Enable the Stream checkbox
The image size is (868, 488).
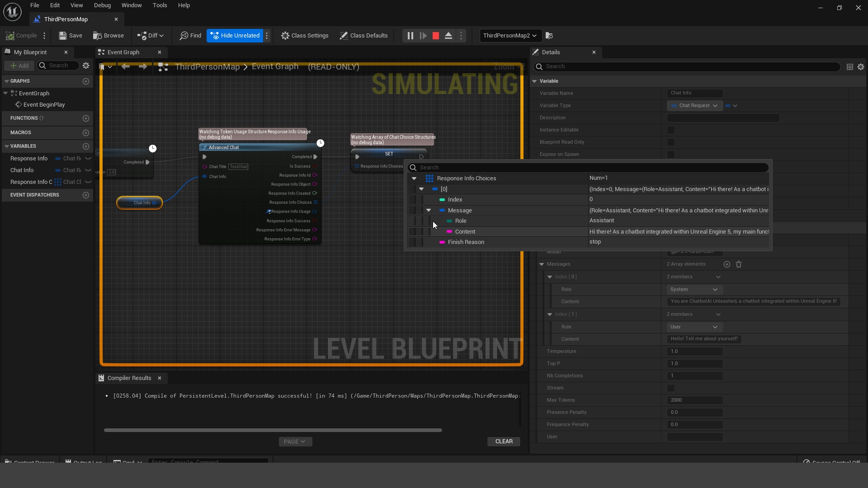tap(671, 388)
